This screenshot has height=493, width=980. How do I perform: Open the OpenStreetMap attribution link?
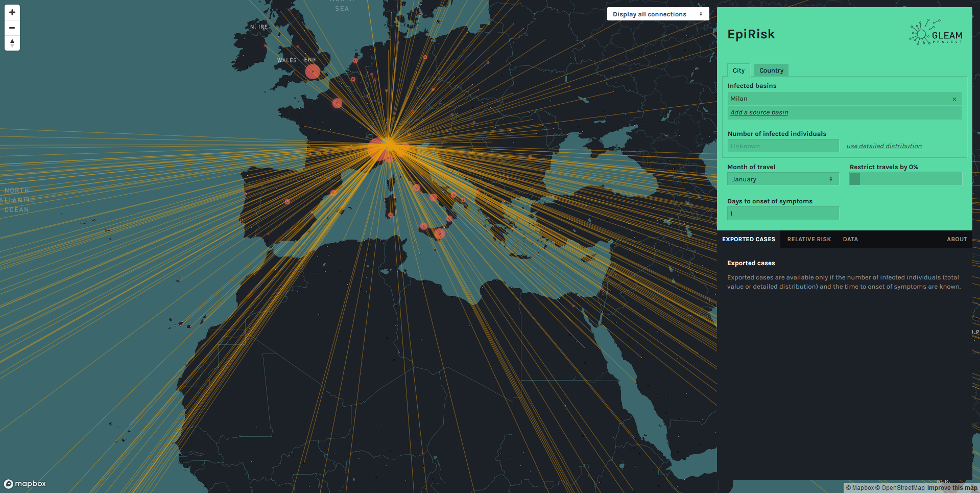pyautogui.click(x=900, y=488)
